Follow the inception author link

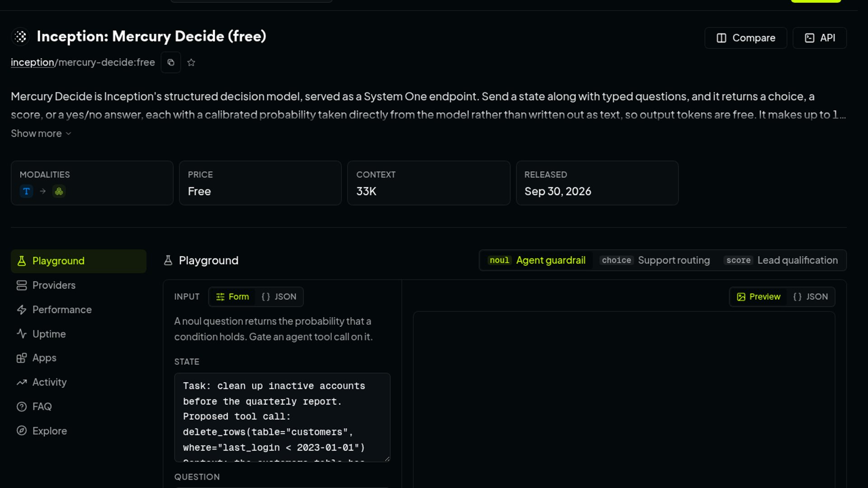coord(33,62)
